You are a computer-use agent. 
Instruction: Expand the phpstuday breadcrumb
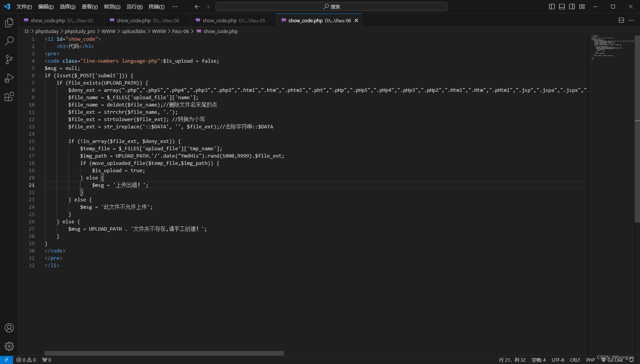point(47,31)
